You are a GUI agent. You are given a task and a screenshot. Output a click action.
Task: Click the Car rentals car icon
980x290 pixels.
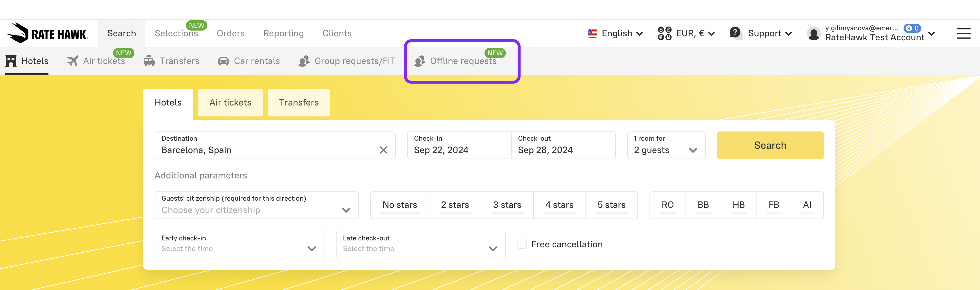[223, 61]
